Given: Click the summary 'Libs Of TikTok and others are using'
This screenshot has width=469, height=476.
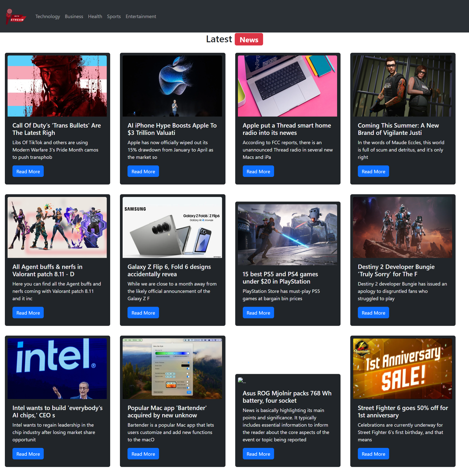Looking at the screenshot, I should [x=55, y=150].
